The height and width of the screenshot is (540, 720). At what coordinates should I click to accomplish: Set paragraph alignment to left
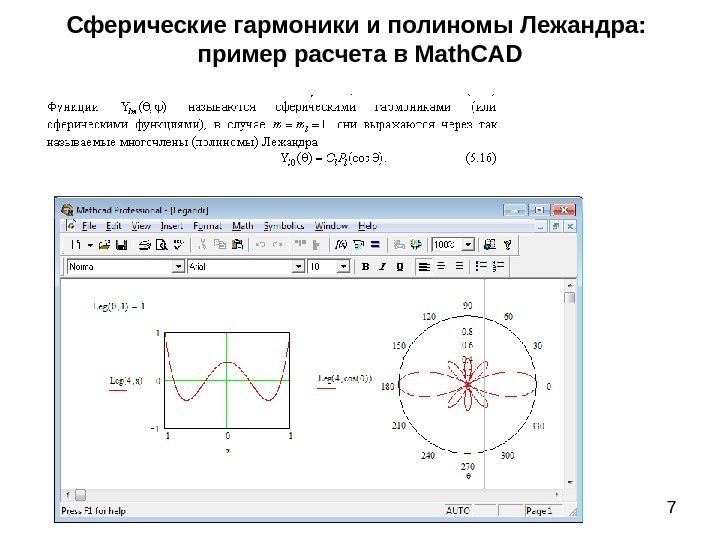[x=424, y=266]
